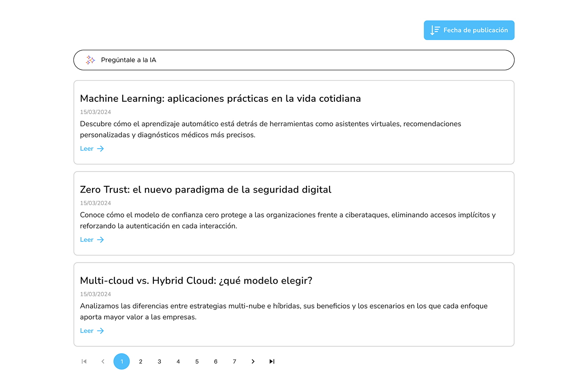This screenshot has height=390, width=588.
Task: Sort by Fecha de publicación
Action: tap(475, 30)
